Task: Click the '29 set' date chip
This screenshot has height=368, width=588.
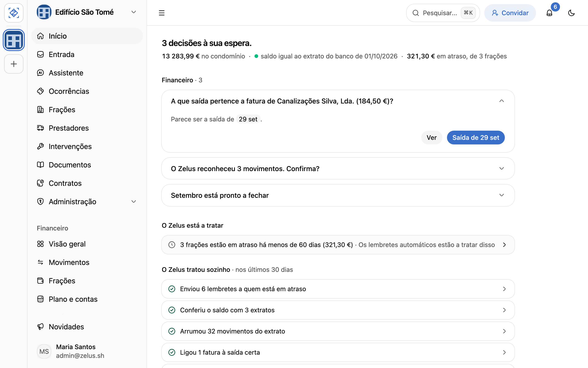Action: [248, 119]
